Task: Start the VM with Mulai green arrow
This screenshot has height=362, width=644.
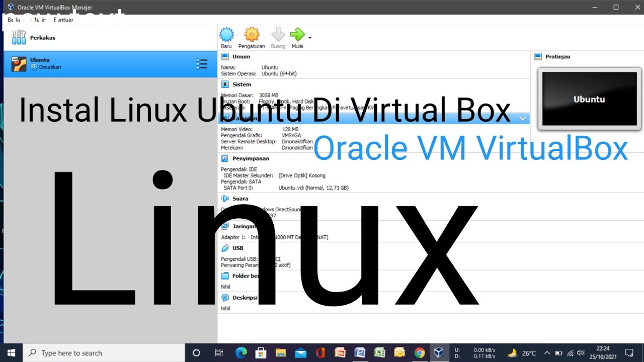Action: tap(298, 35)
